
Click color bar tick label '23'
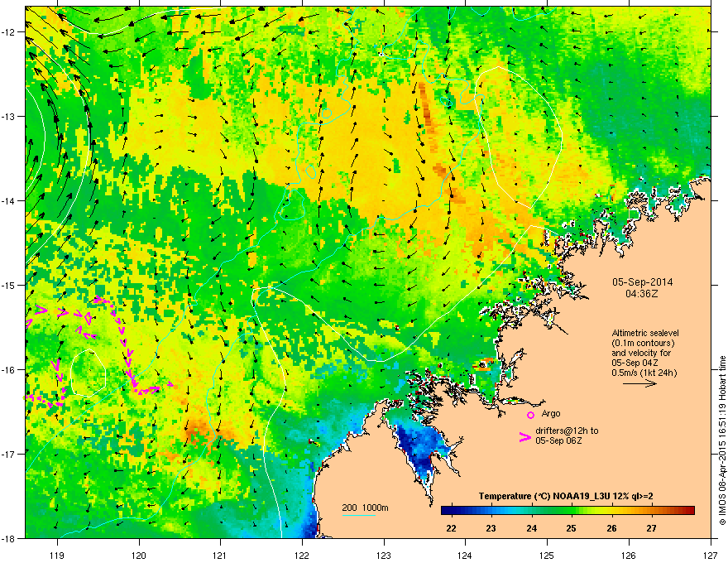coord(491,528)
